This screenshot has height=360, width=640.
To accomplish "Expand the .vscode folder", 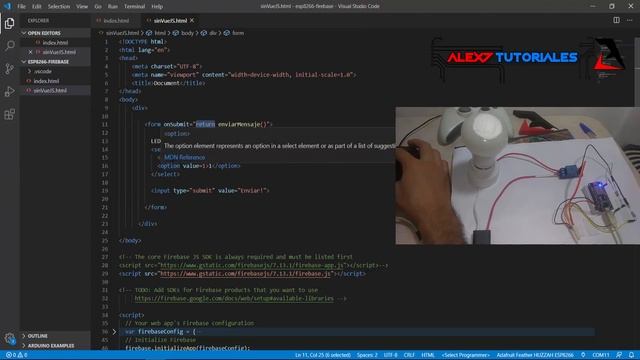I will tap(42, 71).
